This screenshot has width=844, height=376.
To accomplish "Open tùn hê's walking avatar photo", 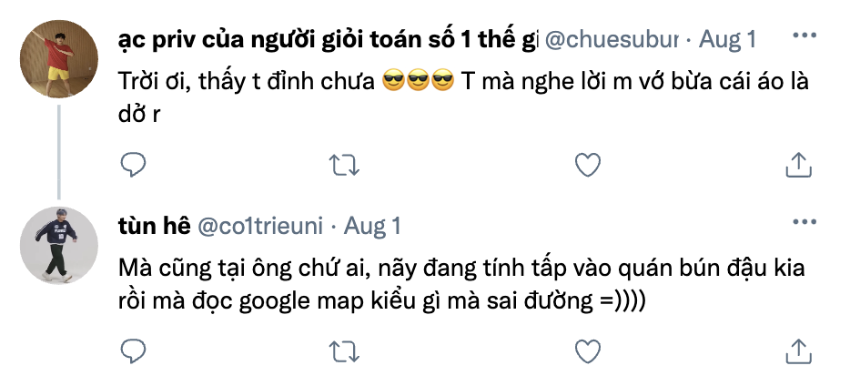I will coord(59,245).
